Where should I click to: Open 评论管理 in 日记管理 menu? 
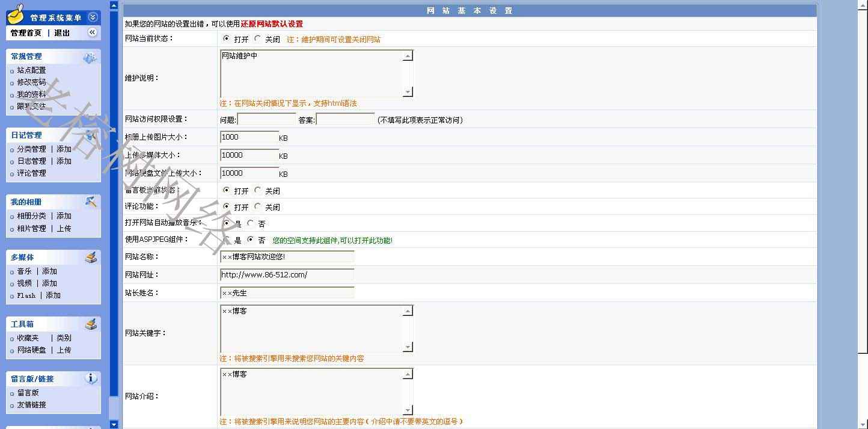point(31,173)
